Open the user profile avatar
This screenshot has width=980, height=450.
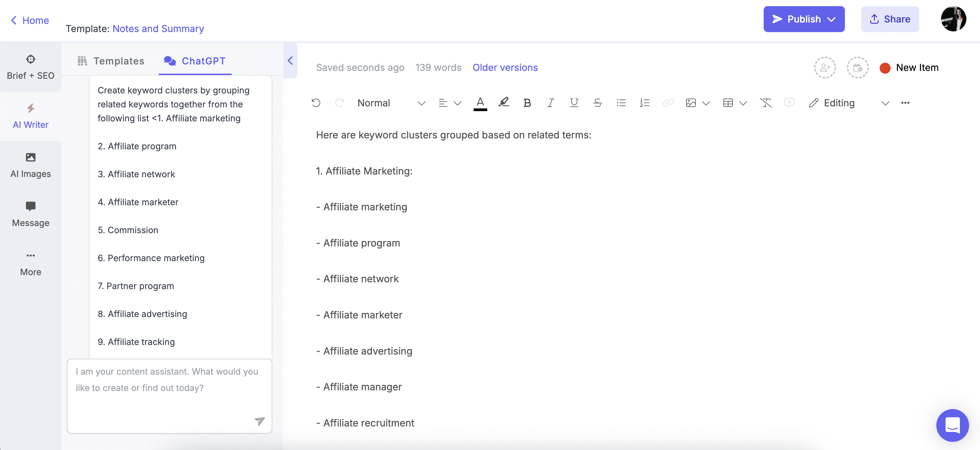(953, 19)
